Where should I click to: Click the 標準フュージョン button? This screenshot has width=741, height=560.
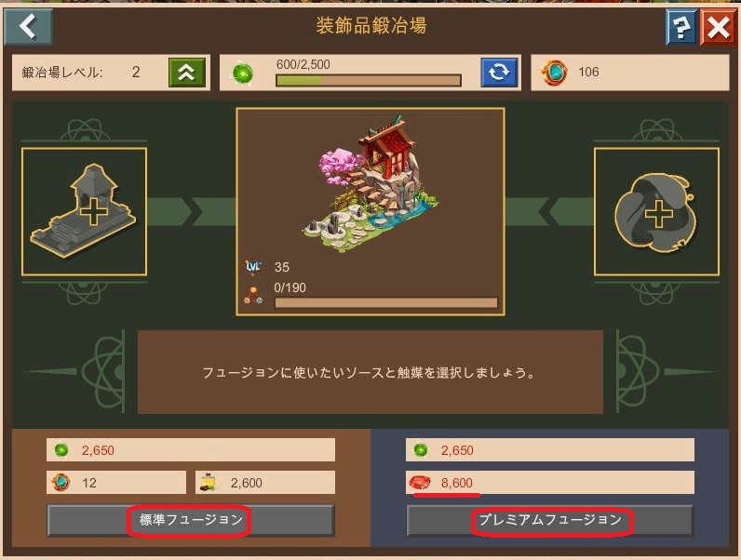(x=191, y=520)
